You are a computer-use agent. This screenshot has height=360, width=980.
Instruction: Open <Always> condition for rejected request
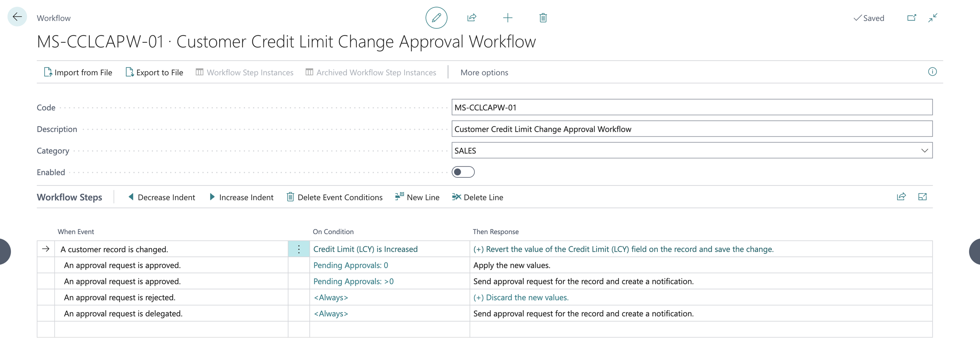click(x=331, y=298)
